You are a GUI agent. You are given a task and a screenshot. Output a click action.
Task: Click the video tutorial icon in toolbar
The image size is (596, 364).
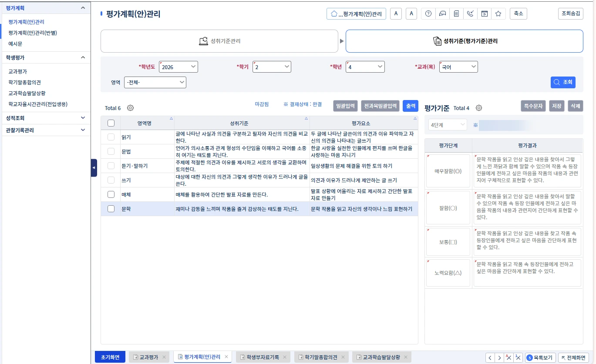coord(484,13)
